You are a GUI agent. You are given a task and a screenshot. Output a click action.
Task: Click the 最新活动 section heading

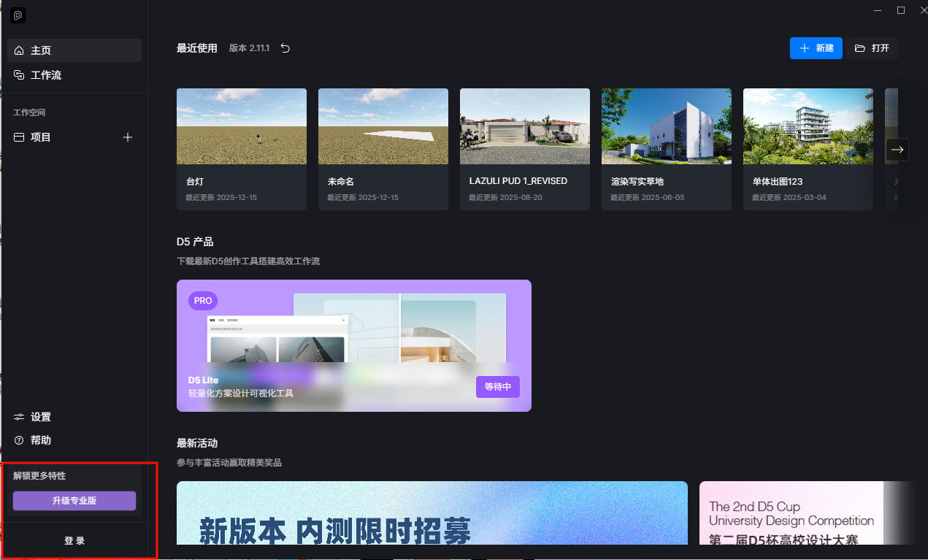(197, 443)
